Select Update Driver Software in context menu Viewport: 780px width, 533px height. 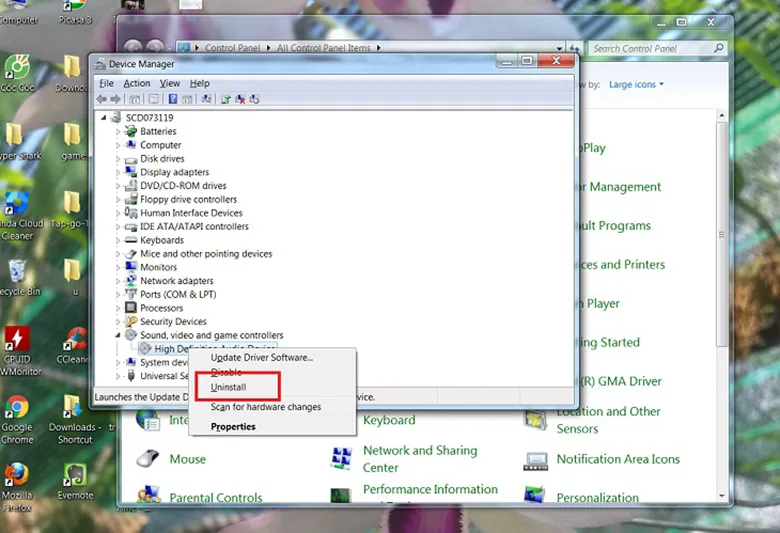(261, 357)
